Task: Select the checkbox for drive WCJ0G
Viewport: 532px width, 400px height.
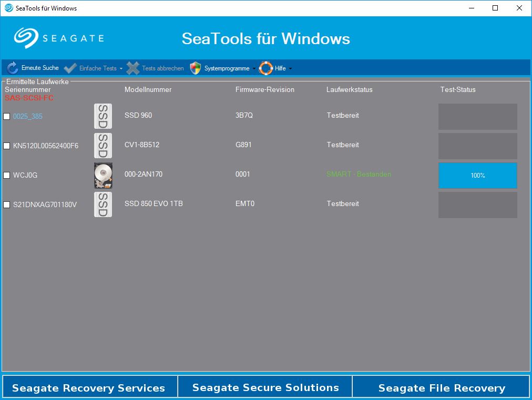Action: point(6,176)
